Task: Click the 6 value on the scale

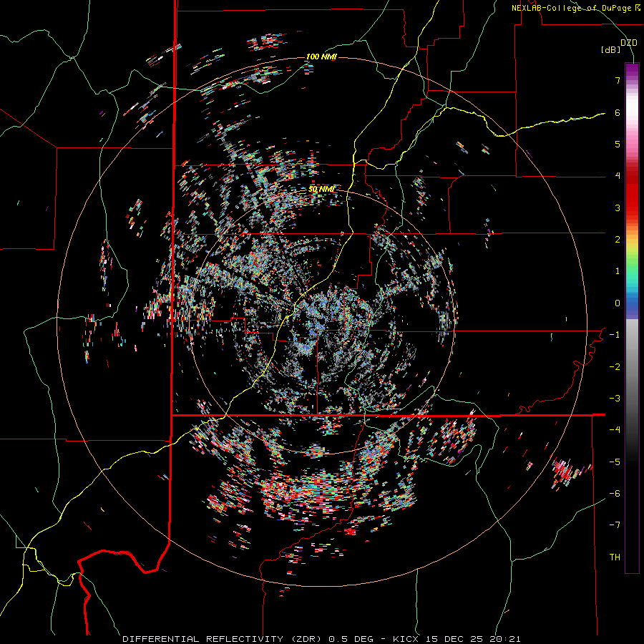Action: pos(618,112)
